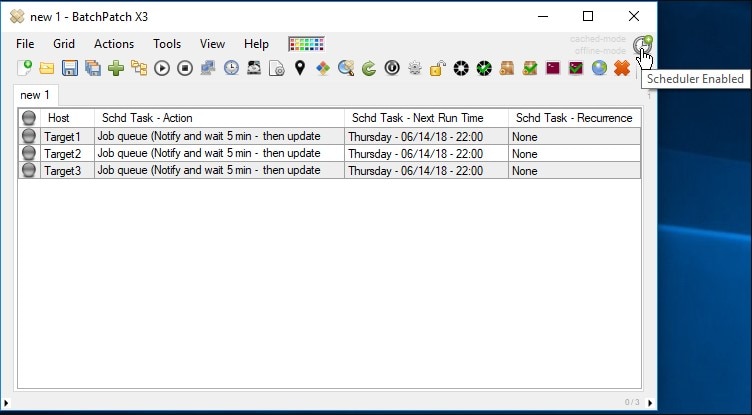
Task: Click the blue globe toolbar icon
Action: pos(599,68)
